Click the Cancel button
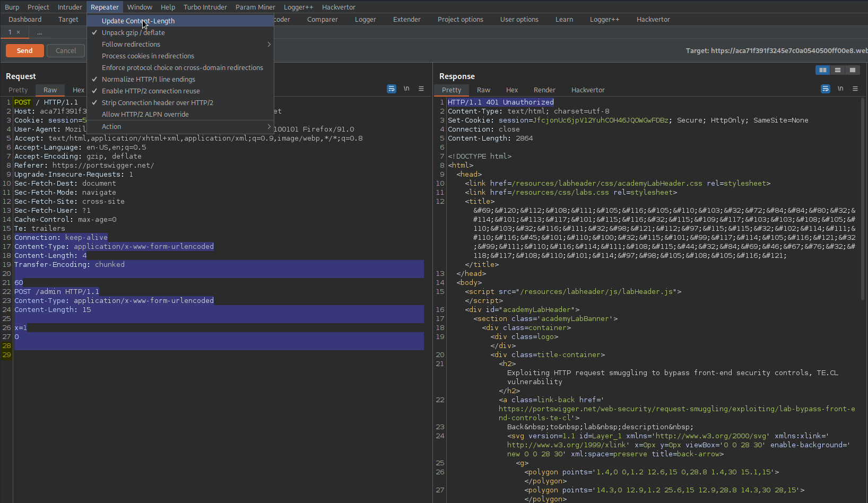The width and height of the screenshot is (868, 503). (x=66, y=51)
